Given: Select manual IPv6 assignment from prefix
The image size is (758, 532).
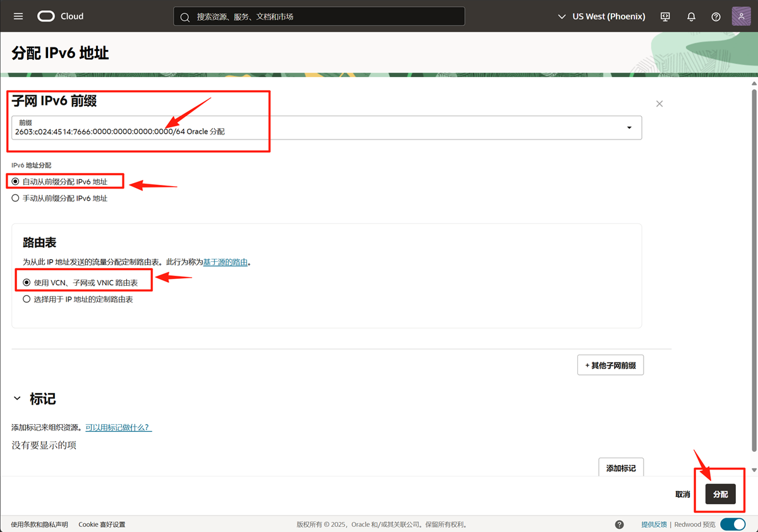Looking at the screenshot, I should tap(16, 198).
